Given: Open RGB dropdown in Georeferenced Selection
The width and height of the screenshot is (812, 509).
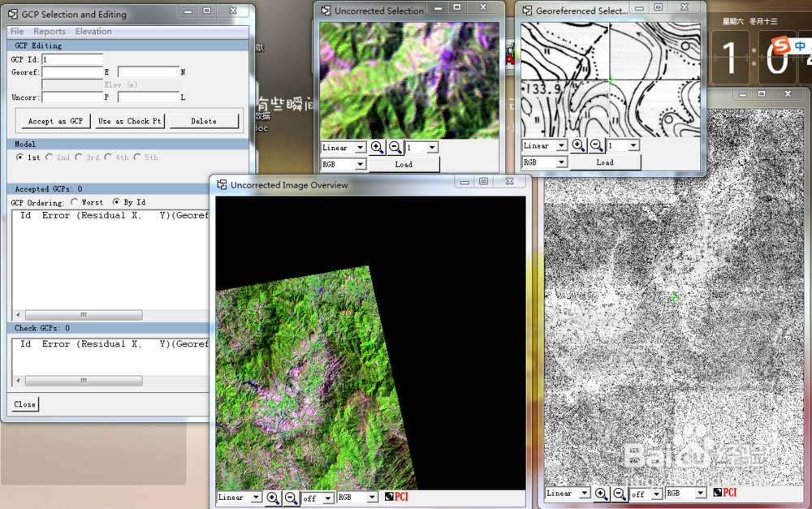Looking at the screenshot, I should tap(561, 162).
